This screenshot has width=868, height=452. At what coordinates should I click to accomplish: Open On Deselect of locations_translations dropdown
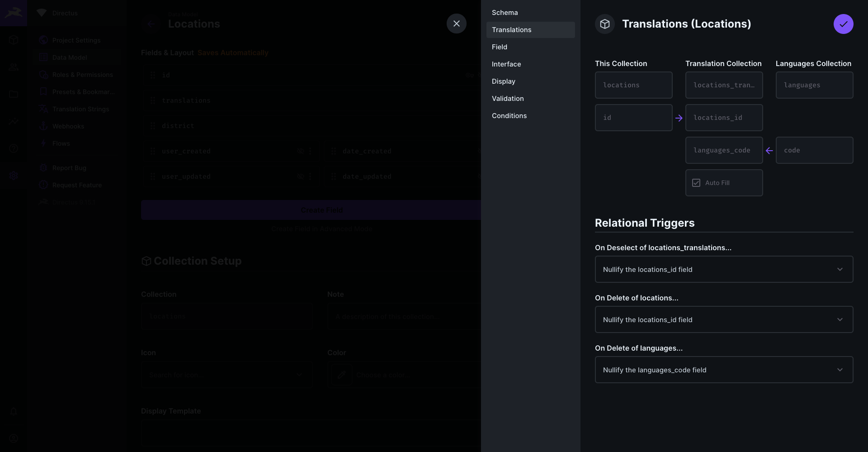(724, 270)
